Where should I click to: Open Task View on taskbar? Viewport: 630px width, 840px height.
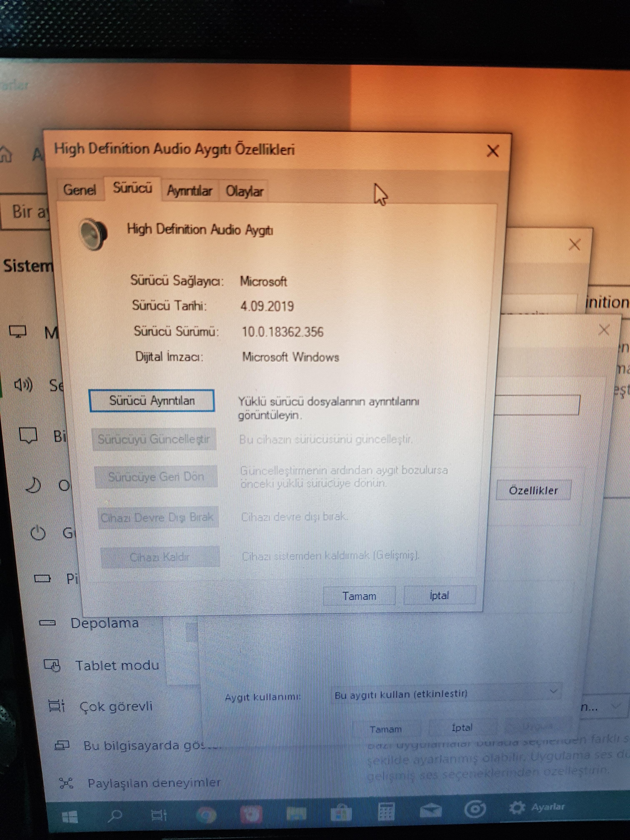pos(159,815)
